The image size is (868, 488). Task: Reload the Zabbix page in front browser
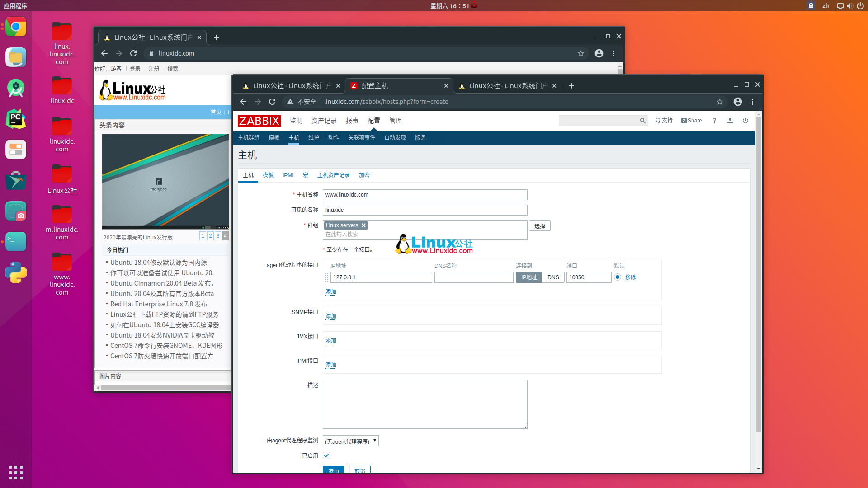click(272, 102)
